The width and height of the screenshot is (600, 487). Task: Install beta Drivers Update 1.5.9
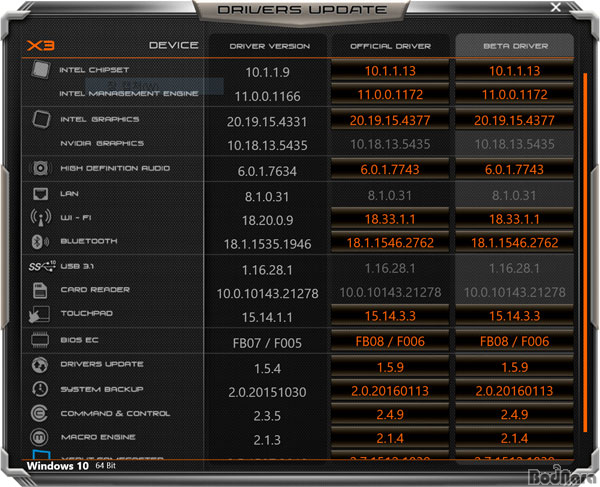pos(514,366)
